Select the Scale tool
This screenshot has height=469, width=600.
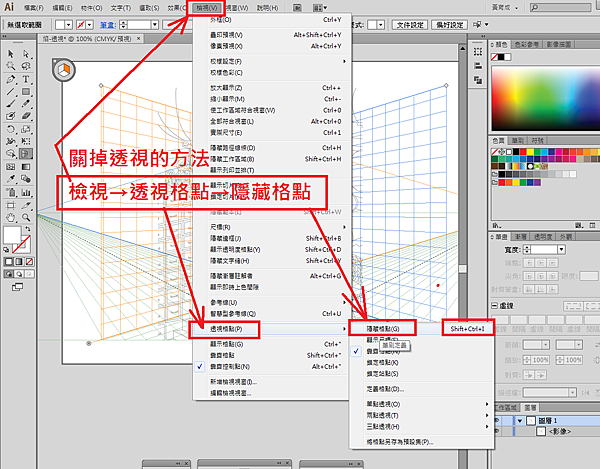(26, 129)
